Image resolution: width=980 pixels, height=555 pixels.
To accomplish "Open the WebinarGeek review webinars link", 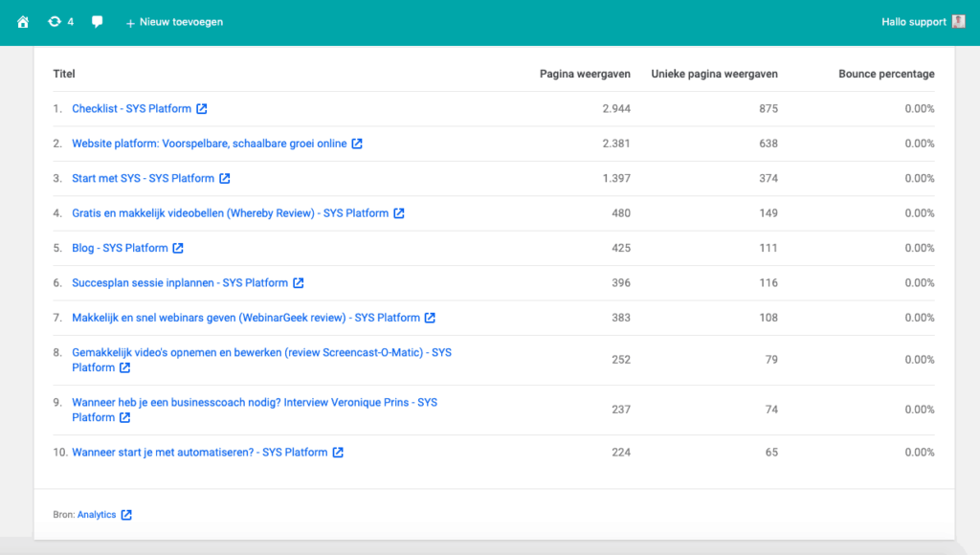I will click(246, 318).
